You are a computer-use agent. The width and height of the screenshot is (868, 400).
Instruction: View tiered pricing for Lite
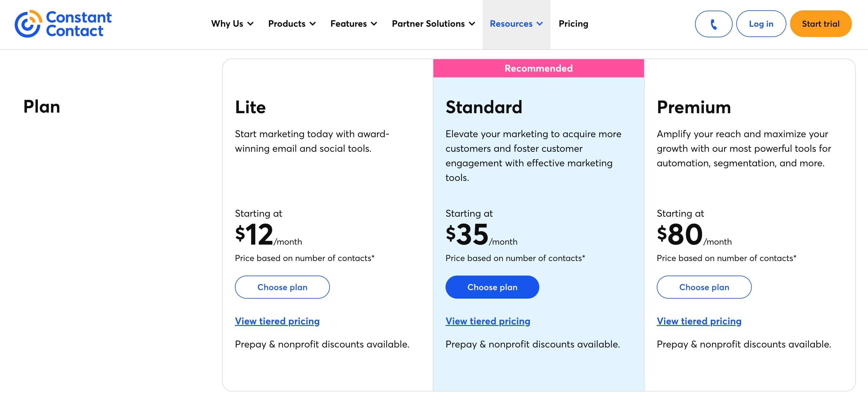(277, 321)
